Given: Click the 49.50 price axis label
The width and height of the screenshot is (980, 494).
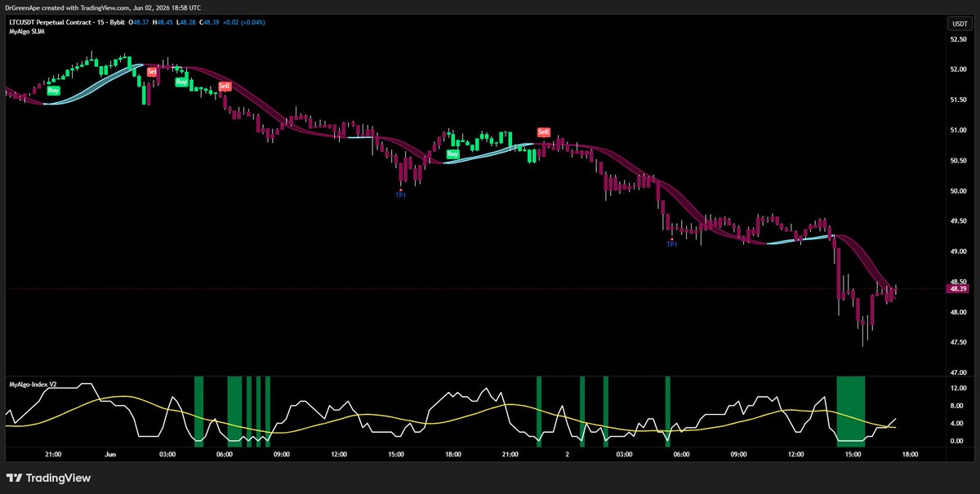Looking at the screenshot, I should [x=959, y=221].
